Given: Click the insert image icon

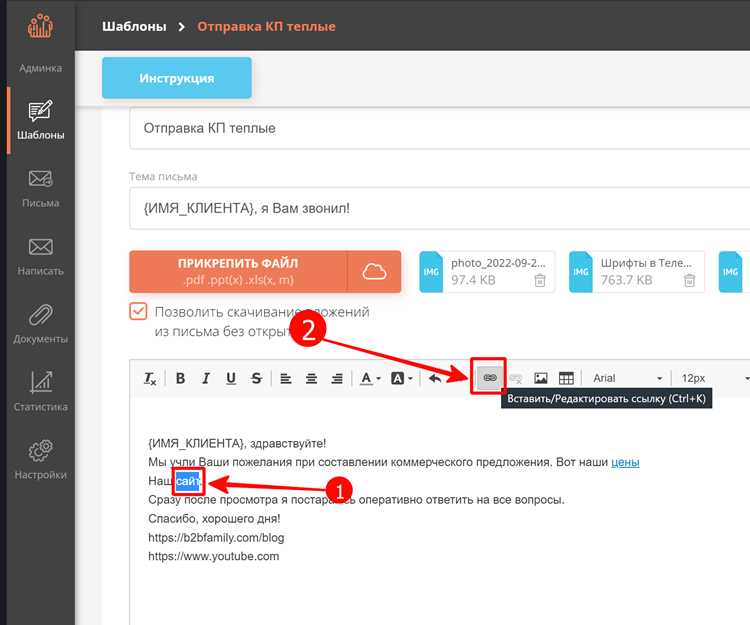Looking at the screenshot, I should pyautogui.click(x=540, y=378).
